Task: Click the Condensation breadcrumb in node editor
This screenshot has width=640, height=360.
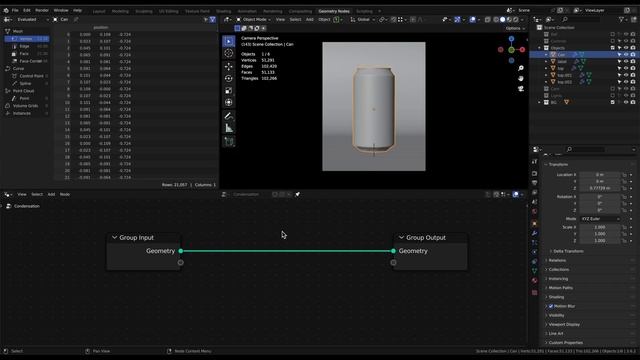Action: pos(27,206)
